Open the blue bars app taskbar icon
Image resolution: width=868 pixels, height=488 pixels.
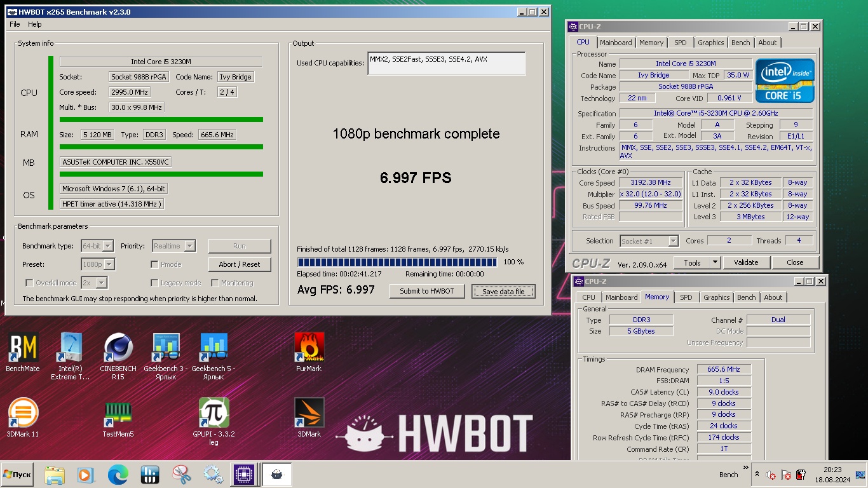[150, 474]
